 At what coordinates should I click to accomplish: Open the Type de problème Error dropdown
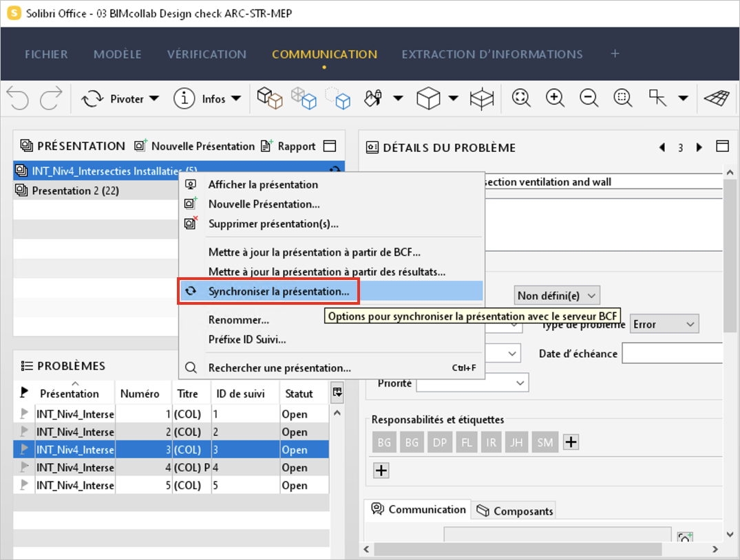(x=664, y=325)
